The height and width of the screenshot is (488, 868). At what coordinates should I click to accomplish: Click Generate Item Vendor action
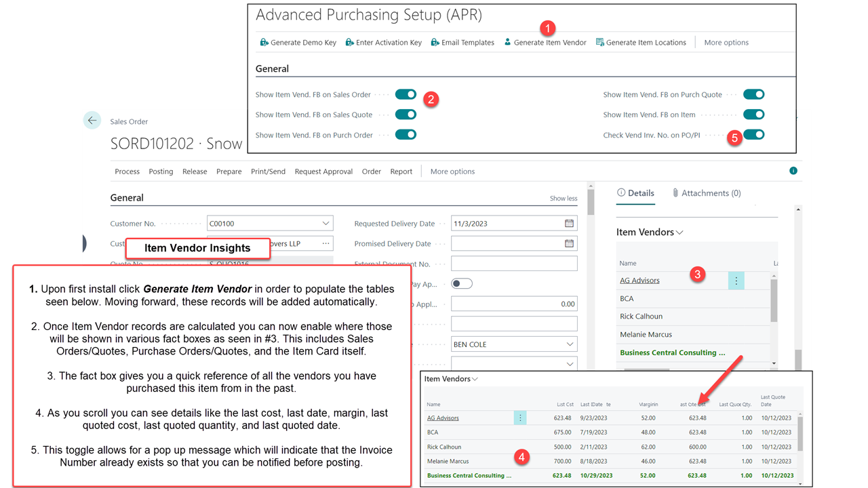pos(545,42)
